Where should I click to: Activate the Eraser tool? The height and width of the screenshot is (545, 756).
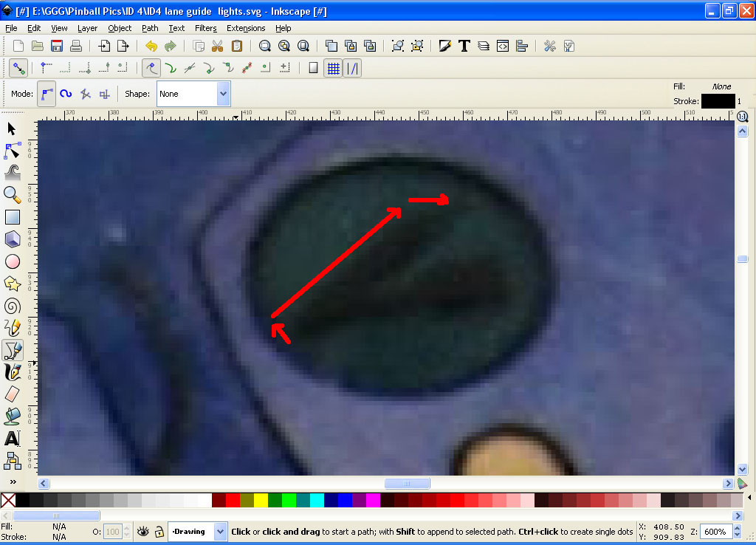coord(12,394)
